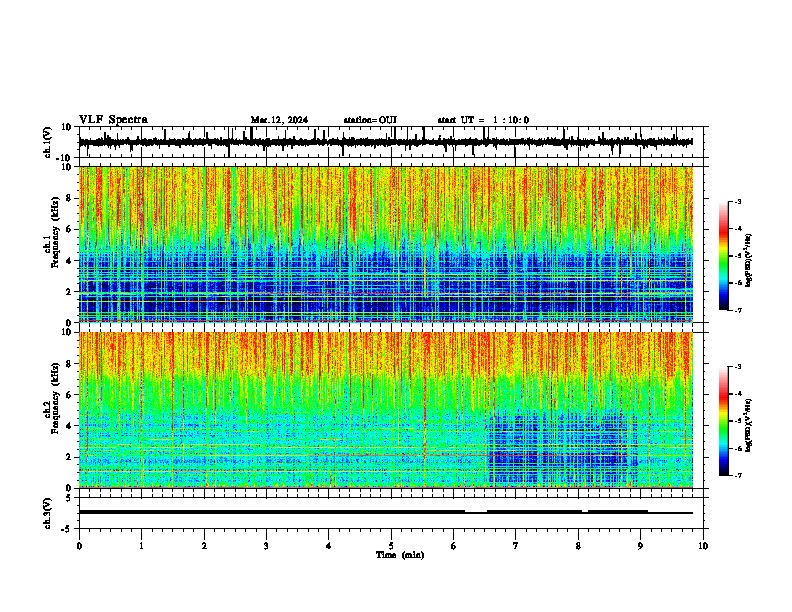Click the "3" minute tick label
Viewport: 792px width, 612px height.
[x=266, y=546]
